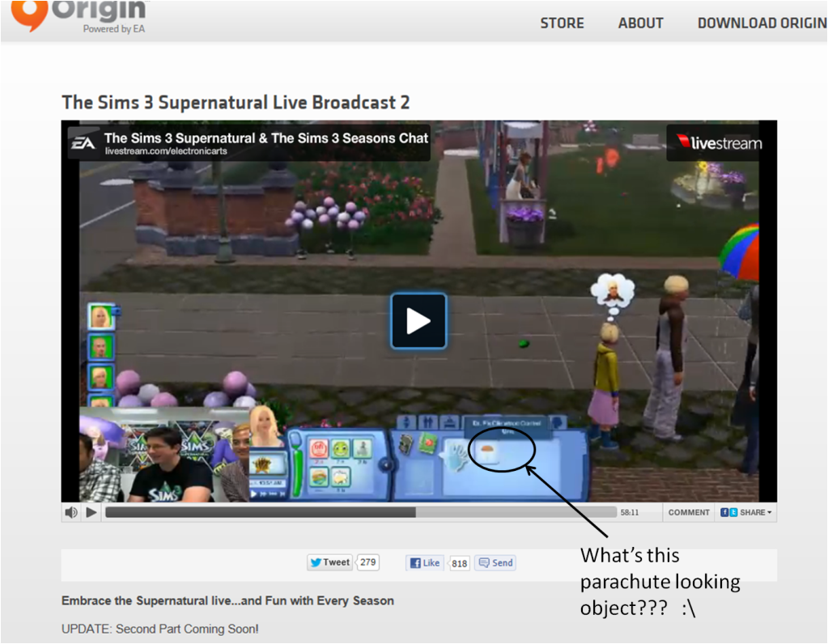This screenshot has width=828, height=644.
Task: Click the green book in the inventory
Action: point(428,444)
